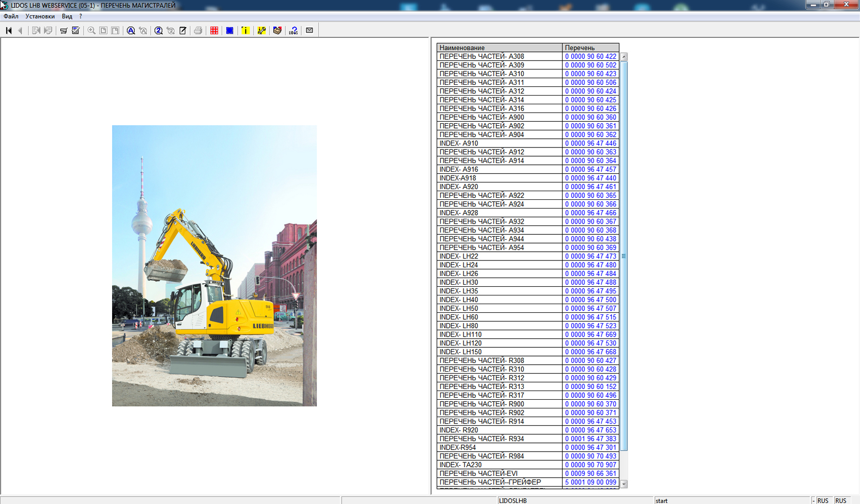Click the blue square icon in toolbar

pyautogui.click(x=230, y=31)
